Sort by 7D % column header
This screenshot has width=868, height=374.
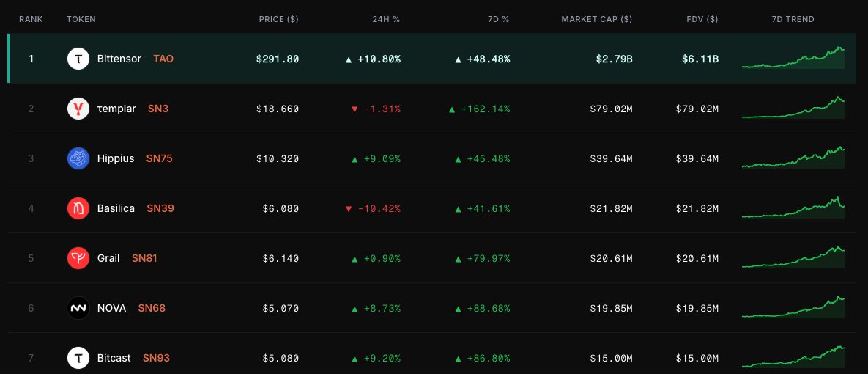click(498, 19)
